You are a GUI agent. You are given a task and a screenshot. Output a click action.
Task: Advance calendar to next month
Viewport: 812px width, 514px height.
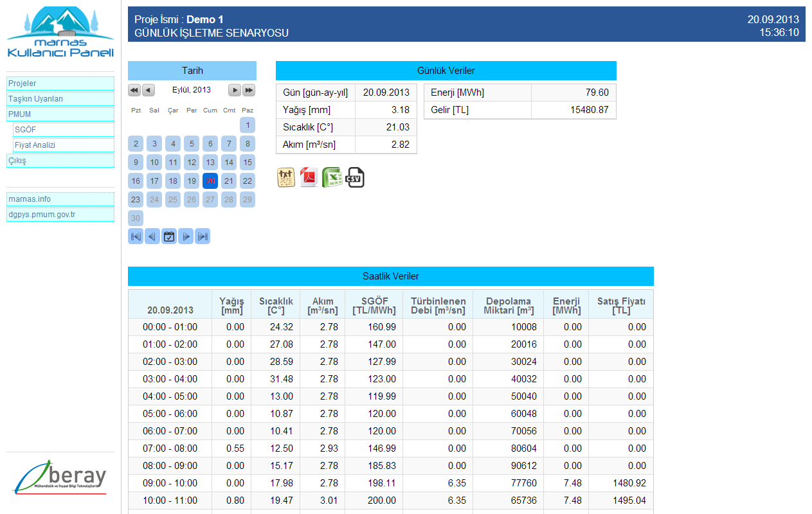coord(235,90)
